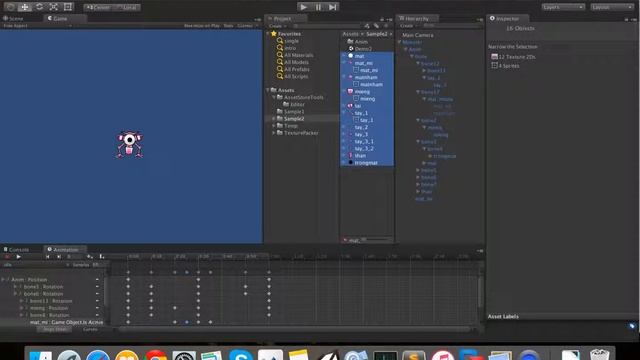Click the Project panel search field
This screenshot has width=640, height=360.
[x=327, y=26]
